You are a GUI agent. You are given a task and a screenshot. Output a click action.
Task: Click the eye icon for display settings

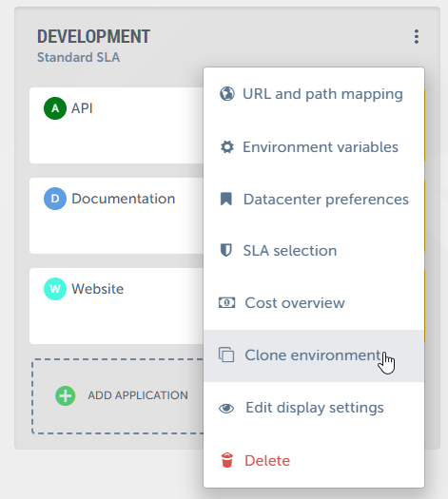226,409
